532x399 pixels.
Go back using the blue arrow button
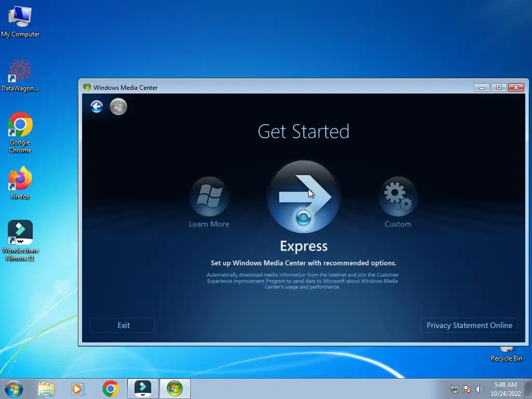coord(97,107)
